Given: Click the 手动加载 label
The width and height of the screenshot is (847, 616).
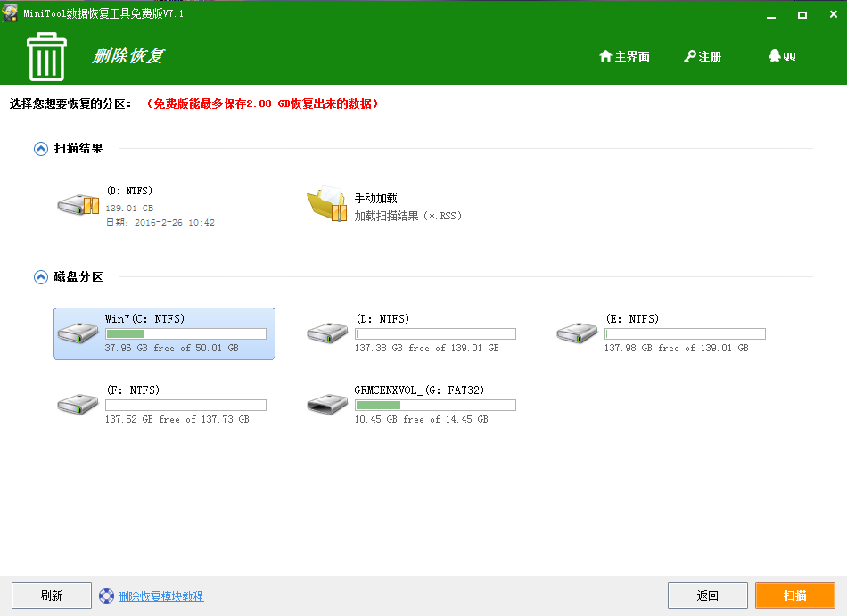Looking at the screenshot, I should click(x=376, y=198).
